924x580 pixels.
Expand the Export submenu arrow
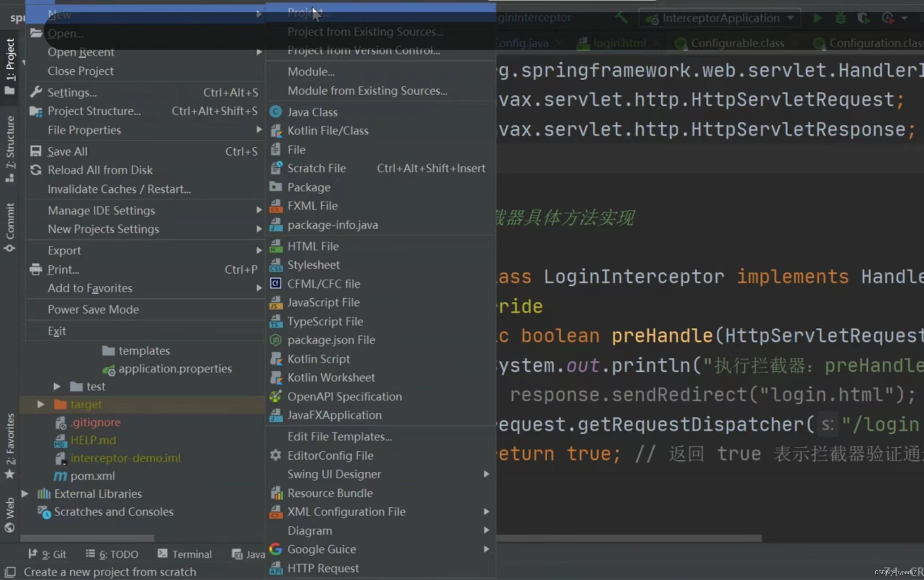(x=259, y=250)
